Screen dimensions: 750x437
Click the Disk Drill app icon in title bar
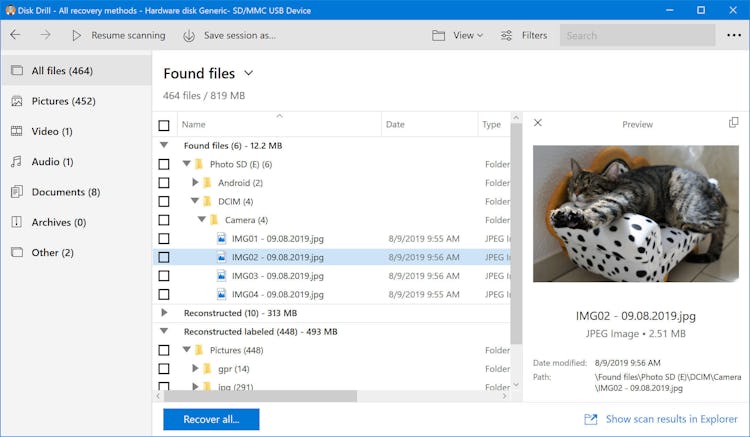(10, 10)
